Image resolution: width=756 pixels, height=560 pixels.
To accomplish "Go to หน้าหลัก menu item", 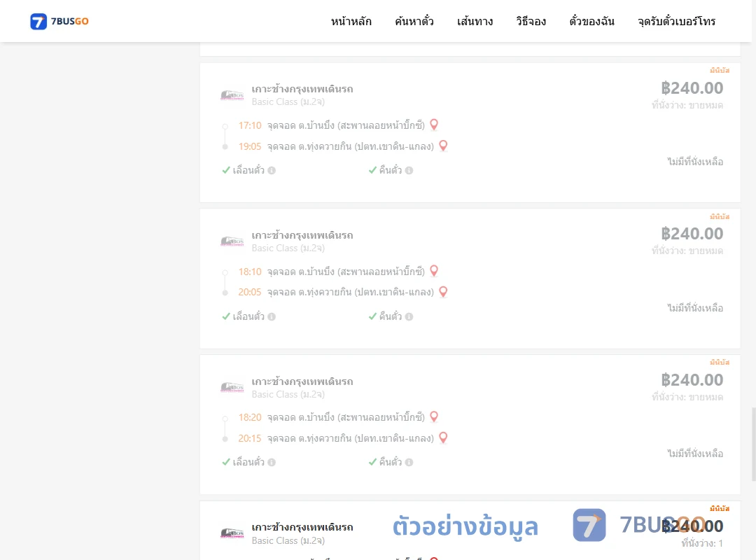I will pyautogui.click(x=351, y=21).
